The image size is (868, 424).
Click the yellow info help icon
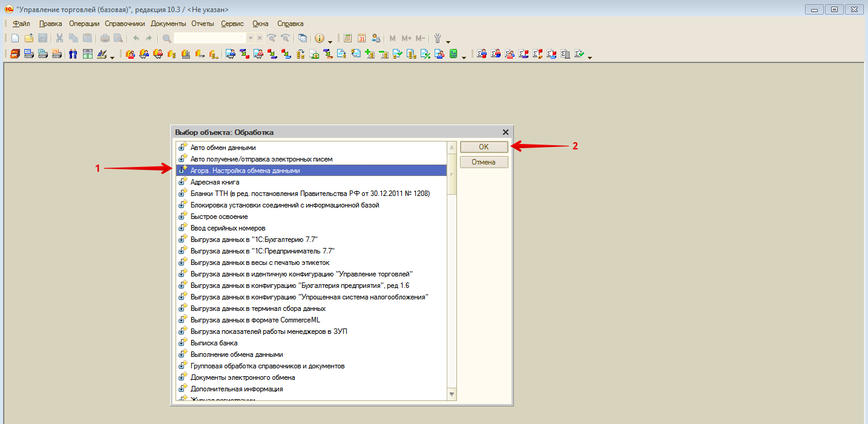coord(320,38)
